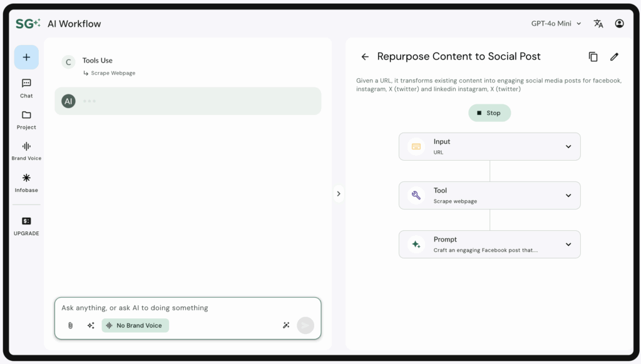Image resolution: width=641 pixels, height=364 pixels.
Task: Collapse the workflow panel with side arrow
Action: tap(339, 194)
